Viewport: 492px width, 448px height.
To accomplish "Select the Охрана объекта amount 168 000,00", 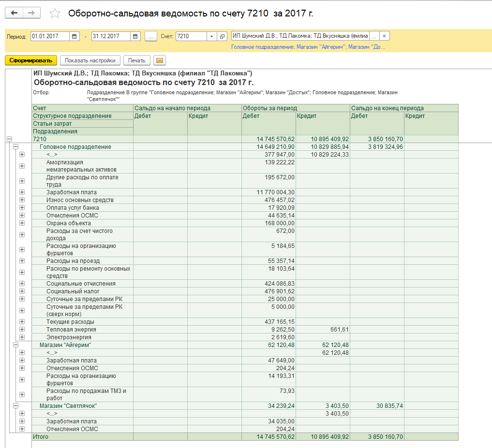I will click(268, 223).
